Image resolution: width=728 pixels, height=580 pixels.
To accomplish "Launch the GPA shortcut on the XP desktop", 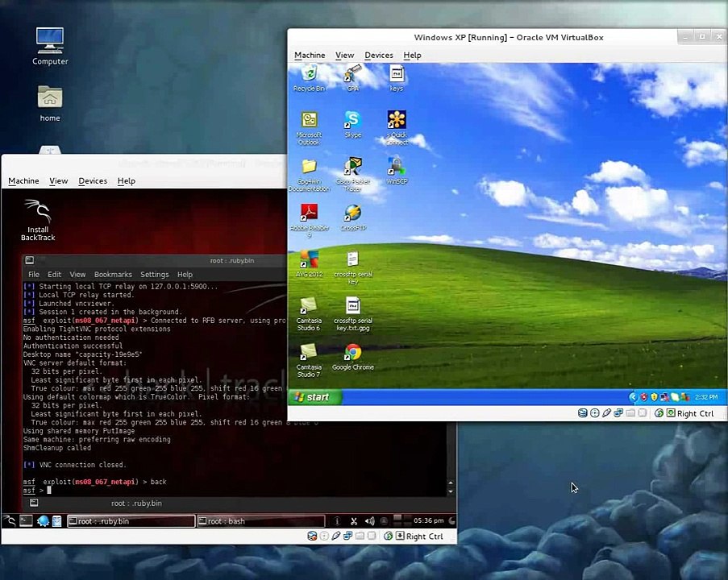I will click(353, 78).
